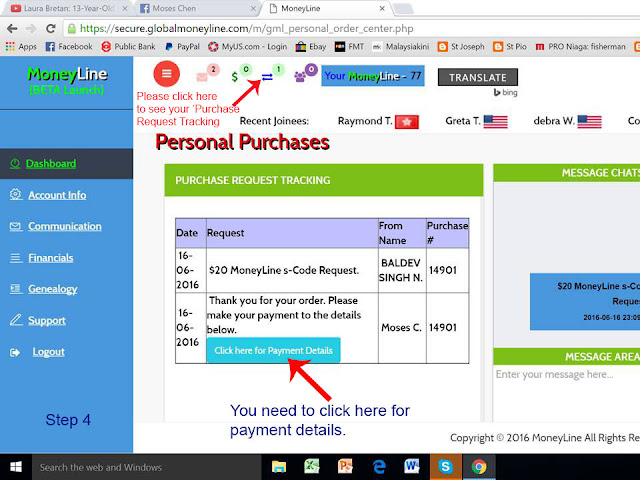Open the Financials sidebar link
Image resolution: width=640 pixels, height=480 pixels.
(x=51, y=258)
